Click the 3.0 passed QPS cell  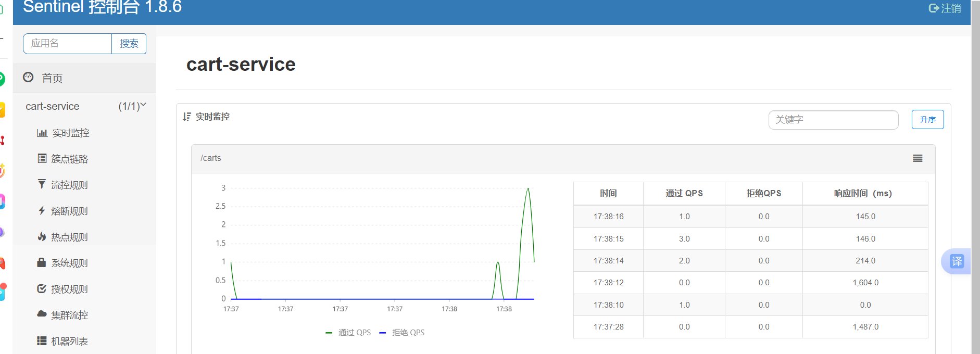pyautogui.click(x=684, y=239)
